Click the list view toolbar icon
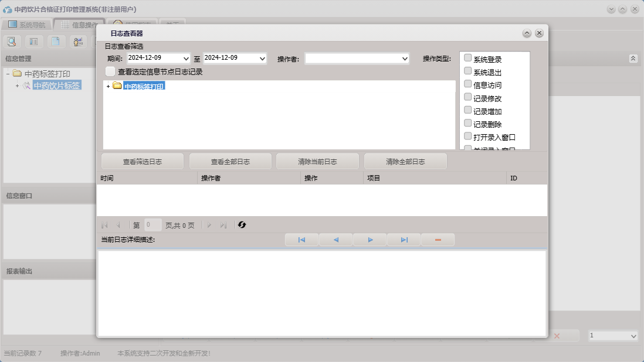 coord(33,42)
